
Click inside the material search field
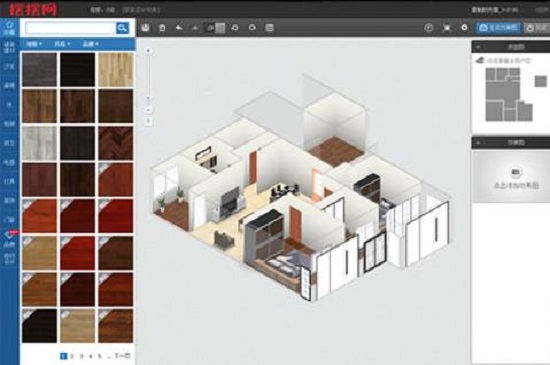[71, 28]
